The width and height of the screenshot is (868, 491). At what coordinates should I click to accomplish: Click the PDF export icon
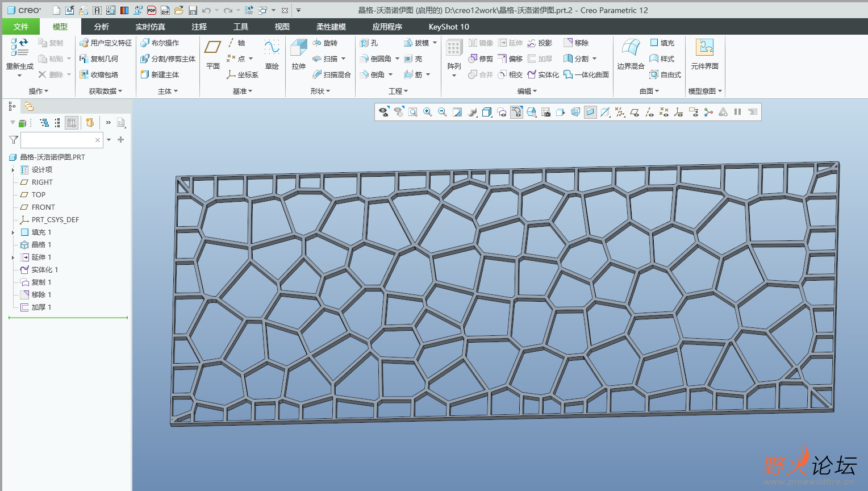[x=152, y=10]
